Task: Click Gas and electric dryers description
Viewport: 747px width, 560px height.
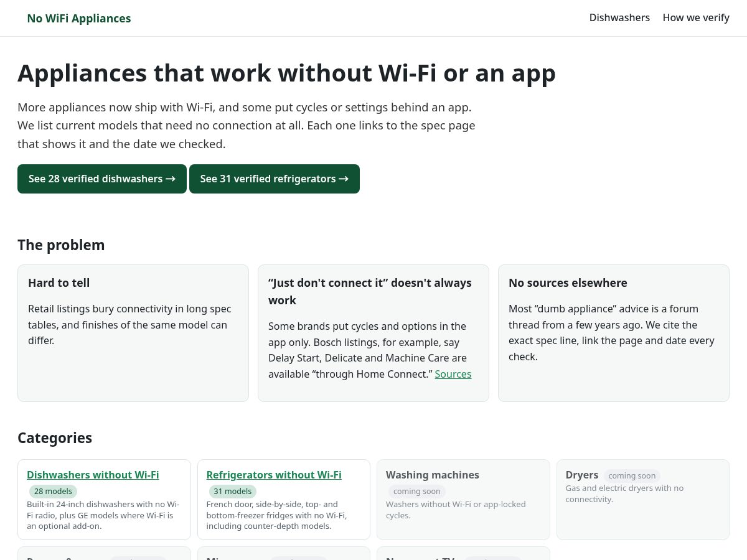Action: (x=624, y=493)
